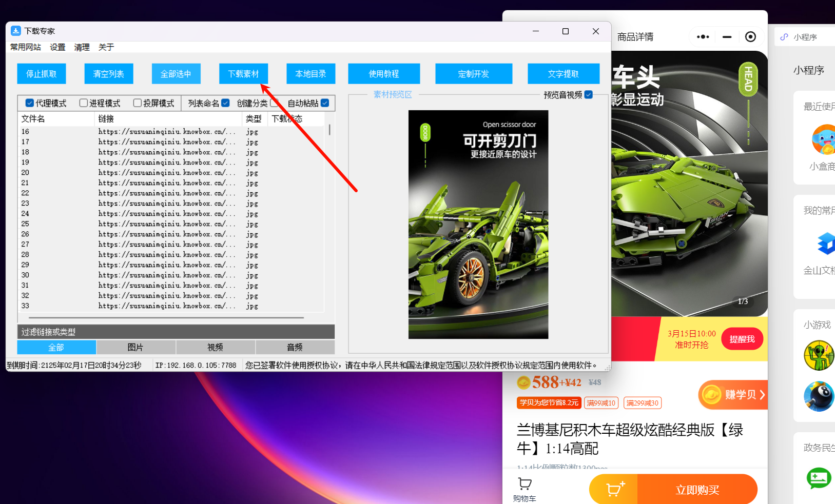Click the 下载专家 app icon in title bar

[16, 31]
